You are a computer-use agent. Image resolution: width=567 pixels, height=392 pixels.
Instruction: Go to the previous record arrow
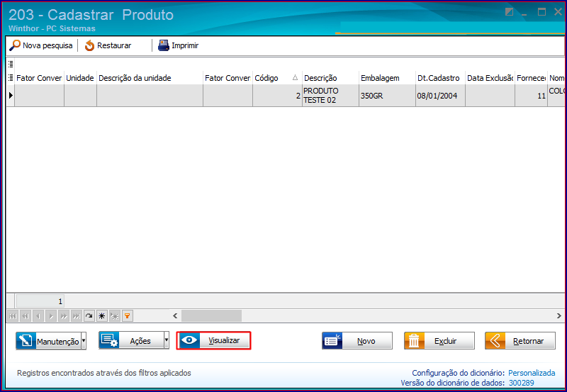[38, 316]
